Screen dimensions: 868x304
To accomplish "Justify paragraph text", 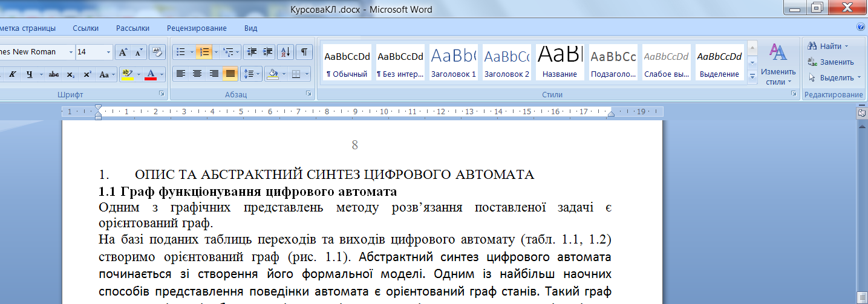I will point(230,74).
